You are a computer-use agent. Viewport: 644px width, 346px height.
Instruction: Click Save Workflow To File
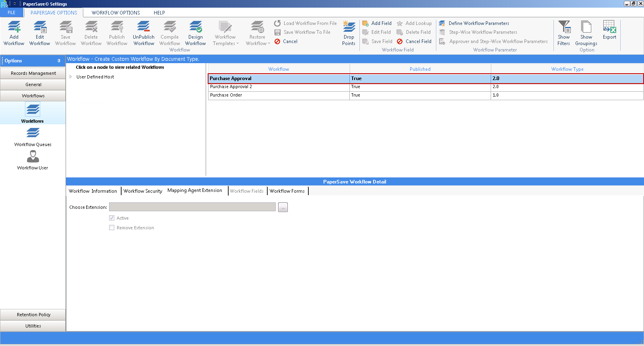(302, 32)
